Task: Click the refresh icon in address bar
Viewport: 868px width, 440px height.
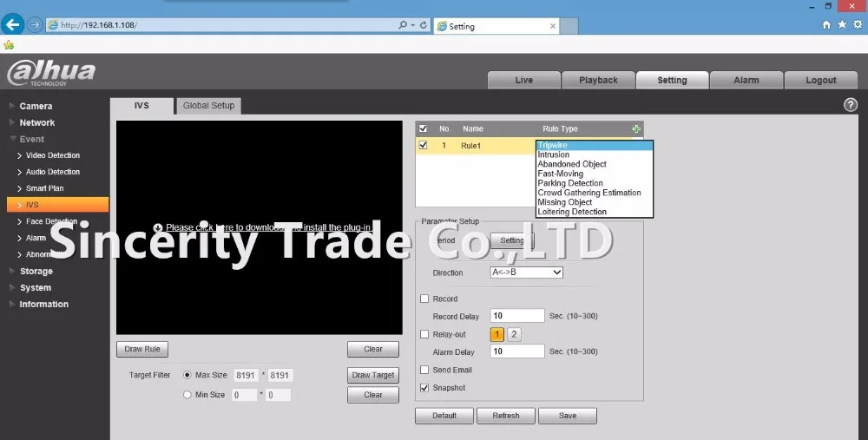Action: pos(424,25)
